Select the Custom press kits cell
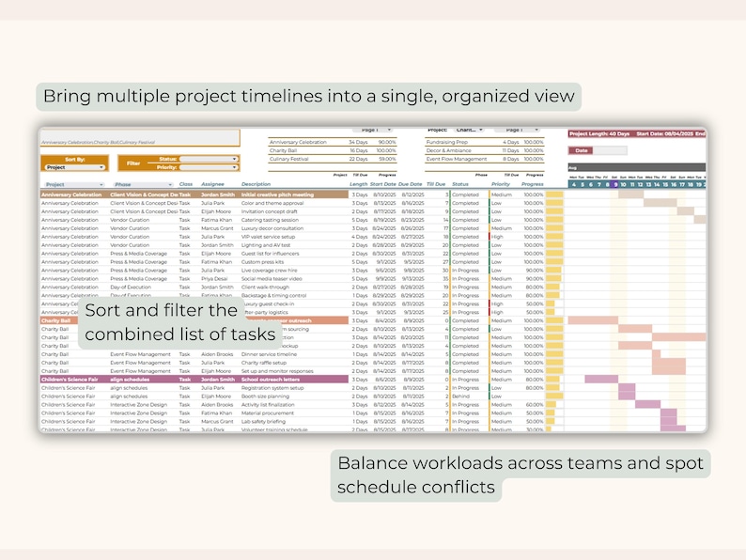Screen dimensions: 746x560 pos(262,262)
